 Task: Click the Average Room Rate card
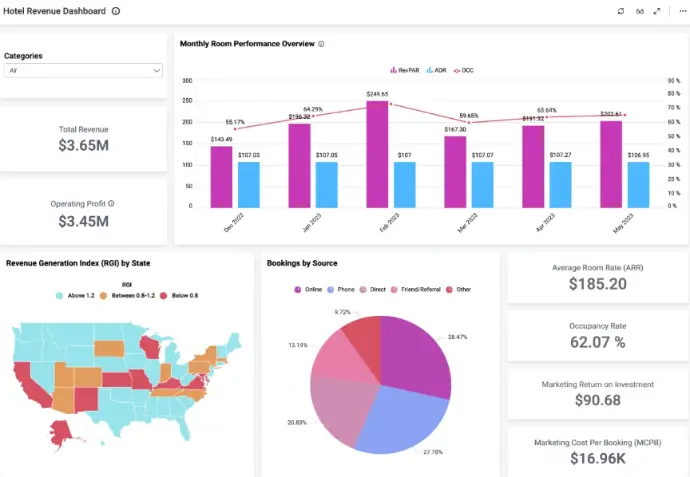pyautogui.click(x=597, y=277)
